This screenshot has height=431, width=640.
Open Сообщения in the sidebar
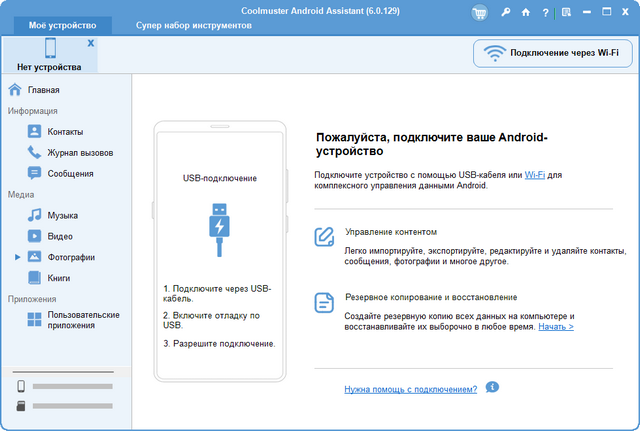click(70, 173)
